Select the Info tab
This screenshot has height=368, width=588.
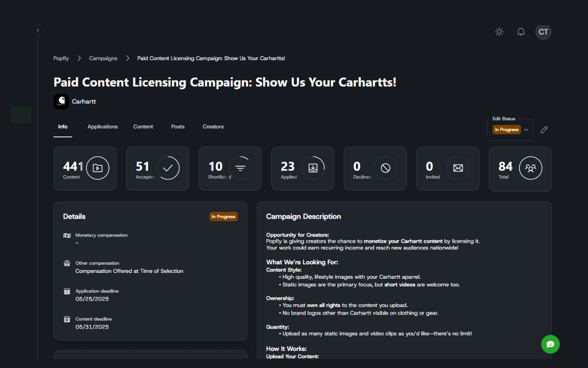coord(63,127)
